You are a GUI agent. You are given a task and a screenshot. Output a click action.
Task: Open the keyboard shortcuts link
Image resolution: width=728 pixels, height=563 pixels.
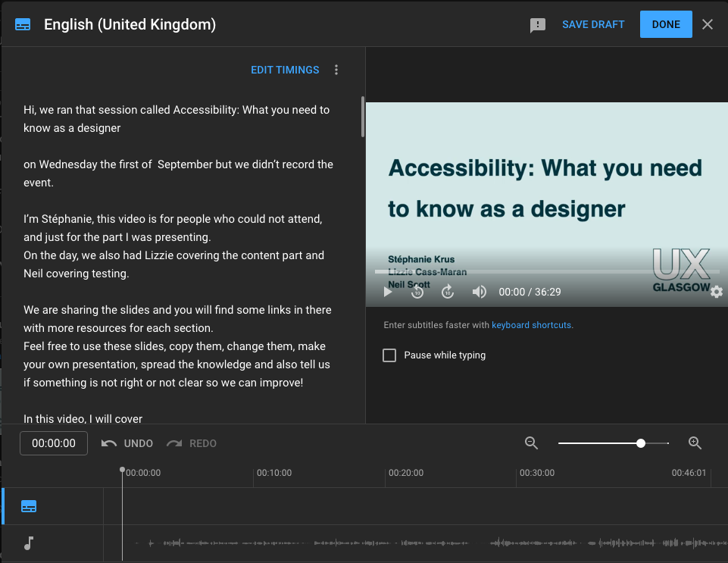click(x=531, y=325)
